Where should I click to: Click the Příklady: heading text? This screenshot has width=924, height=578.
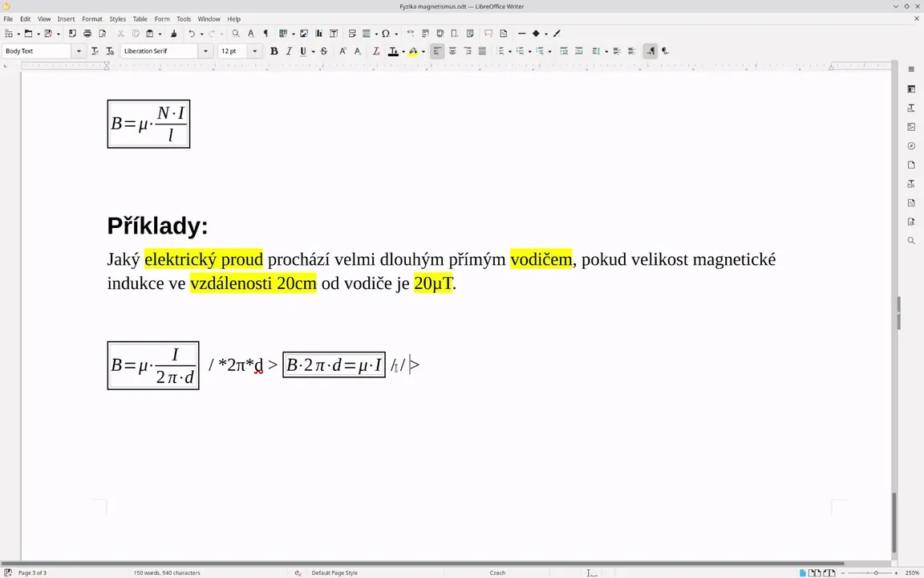157,226
